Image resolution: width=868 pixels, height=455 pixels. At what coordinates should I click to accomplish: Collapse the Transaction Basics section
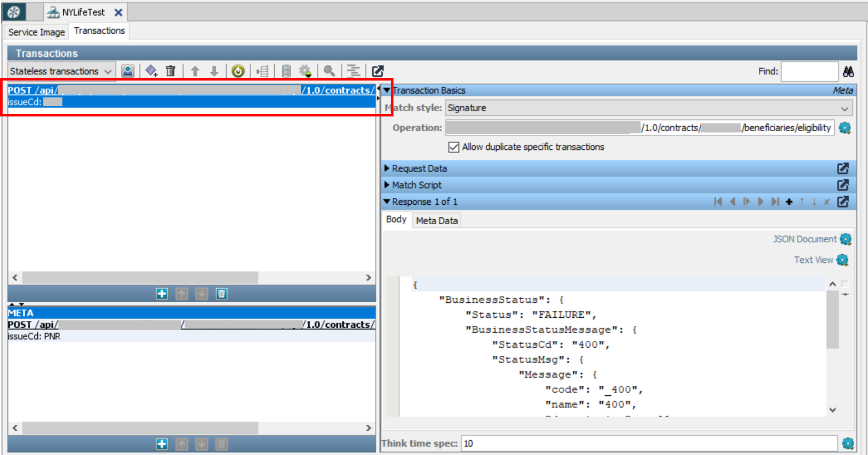[387, 90]
